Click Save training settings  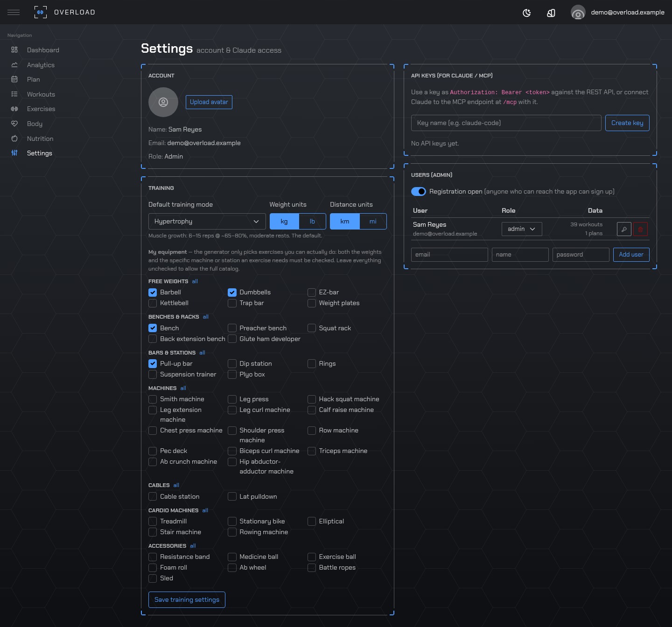point(187,600)
